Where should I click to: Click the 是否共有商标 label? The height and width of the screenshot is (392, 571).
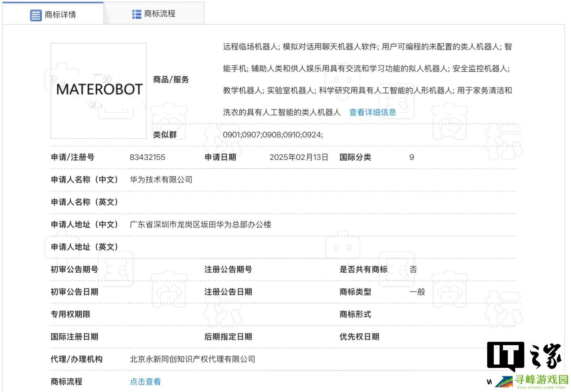click(x=363, y=270)
